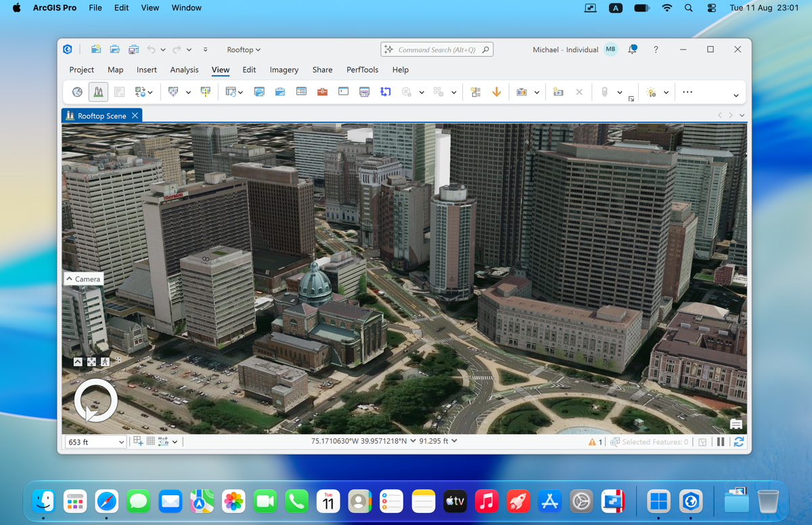The width and height of the screenshot is (812, 525).
Task: Toggle inference constraints icon in status bar
Action: coord(164,441)
